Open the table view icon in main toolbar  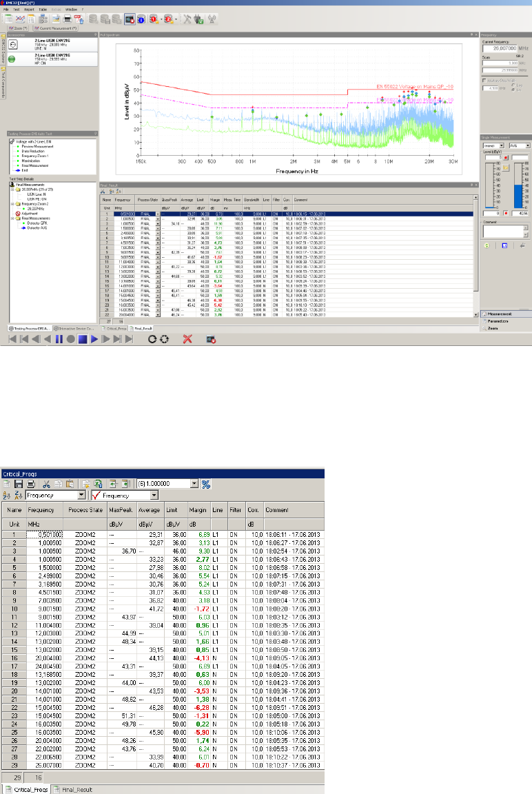8,19
